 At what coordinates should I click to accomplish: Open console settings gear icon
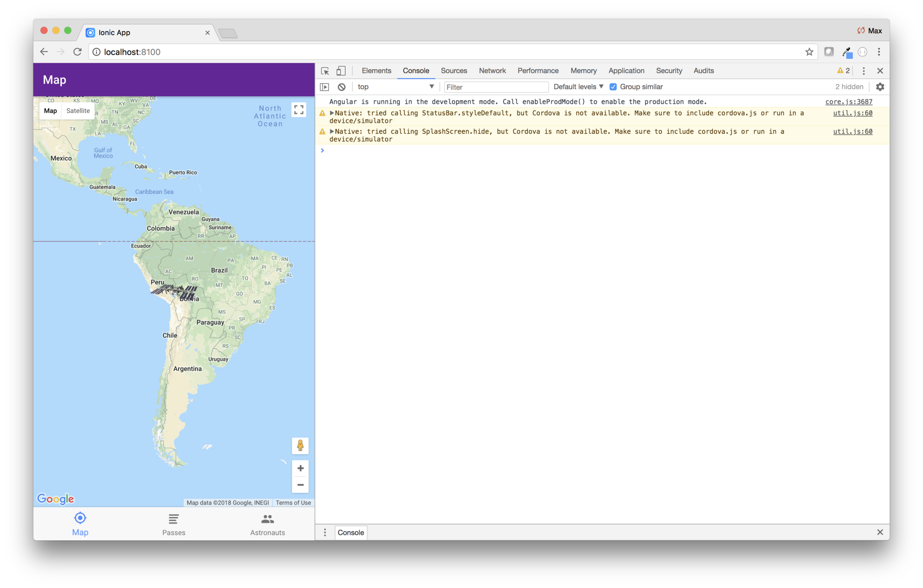pyautogui.click(x=880, y=87)
